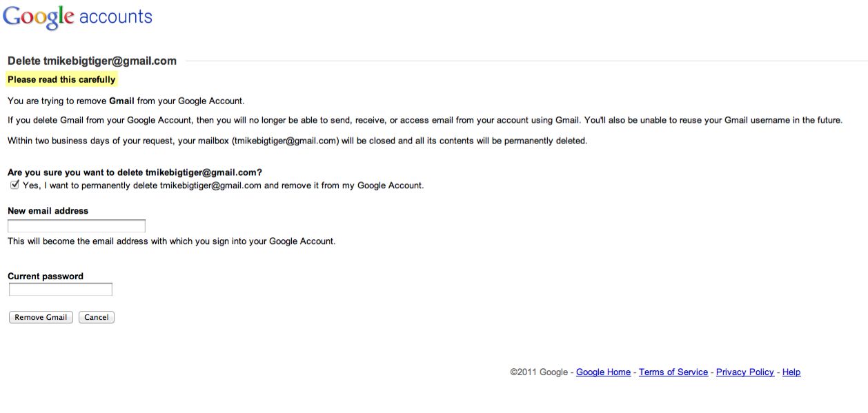Open the Help link in footer
Screen dimensions: 868x413
click(x=791, y=372)
